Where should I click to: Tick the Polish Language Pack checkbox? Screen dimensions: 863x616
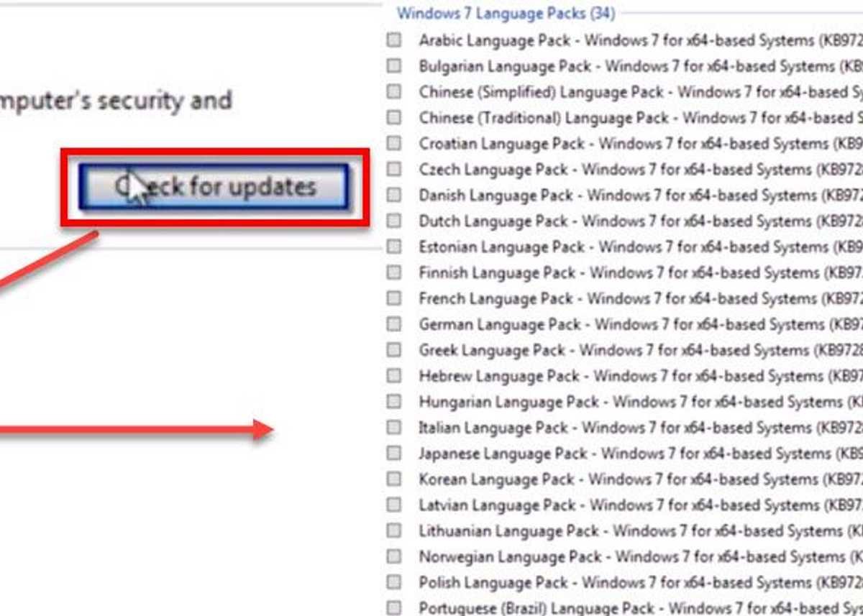(x=393, y=582)
